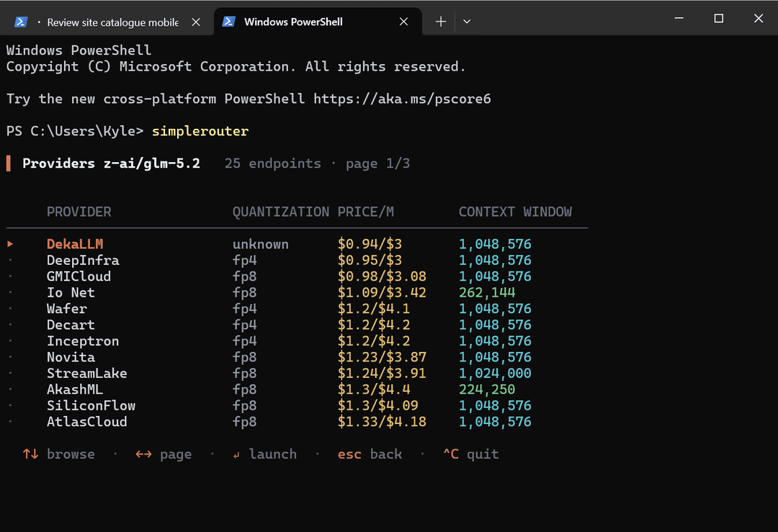This screenshot has height=532, width=778.
Task: Select the Wafer provider row
Action: [297, 308]
